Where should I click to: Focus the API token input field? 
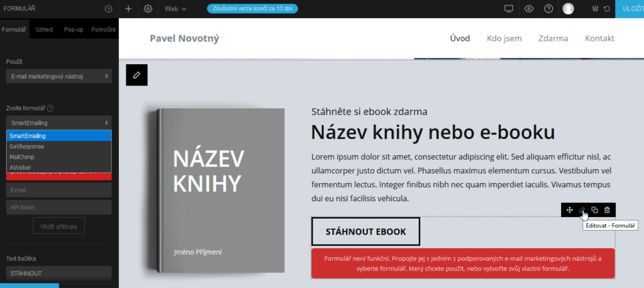point(58,208)
